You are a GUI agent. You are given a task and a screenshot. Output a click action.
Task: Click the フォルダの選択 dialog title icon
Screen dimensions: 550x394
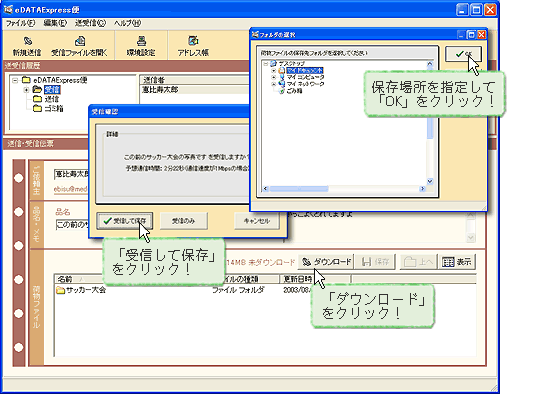(255, 34)
